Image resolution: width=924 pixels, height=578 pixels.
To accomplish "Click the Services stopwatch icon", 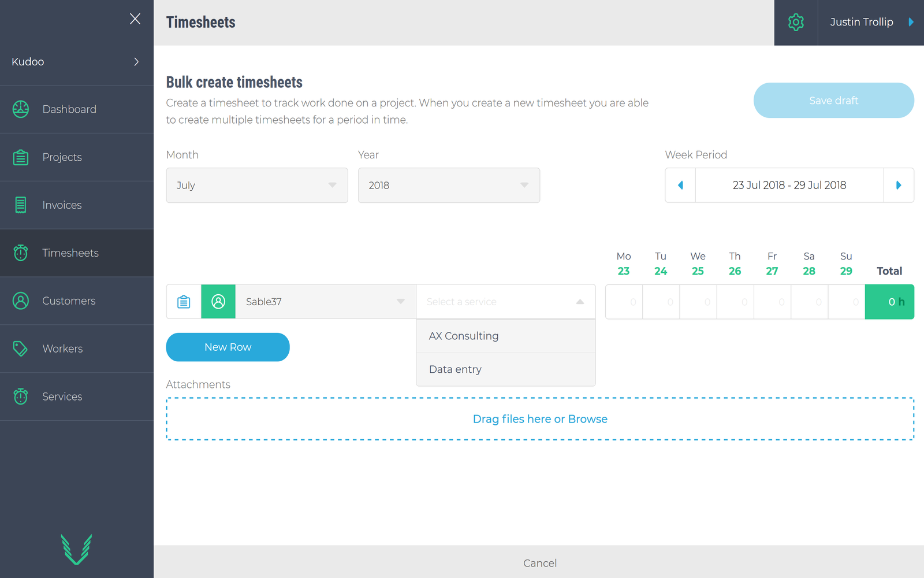I will 21,397.
